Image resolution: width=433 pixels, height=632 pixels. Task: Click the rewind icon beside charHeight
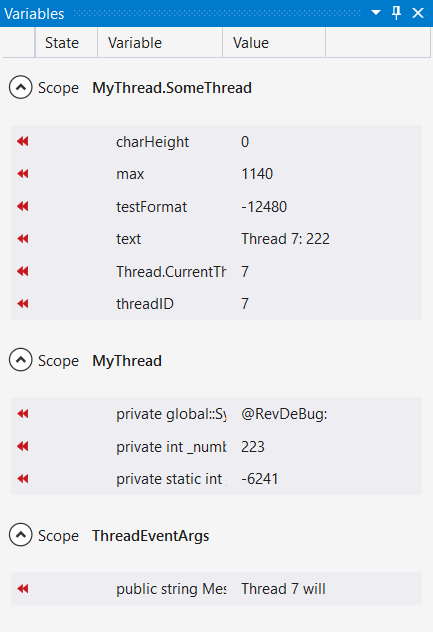[23, 141]
